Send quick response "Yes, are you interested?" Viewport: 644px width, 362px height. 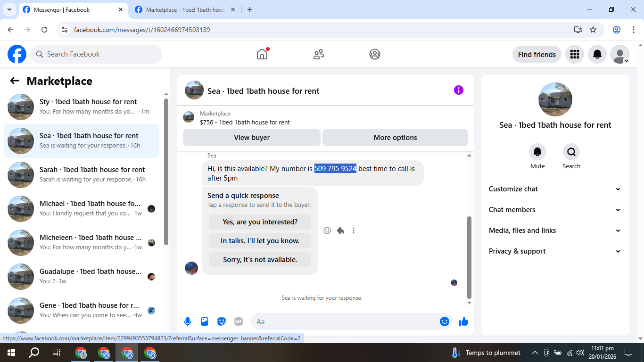(260, 222)
